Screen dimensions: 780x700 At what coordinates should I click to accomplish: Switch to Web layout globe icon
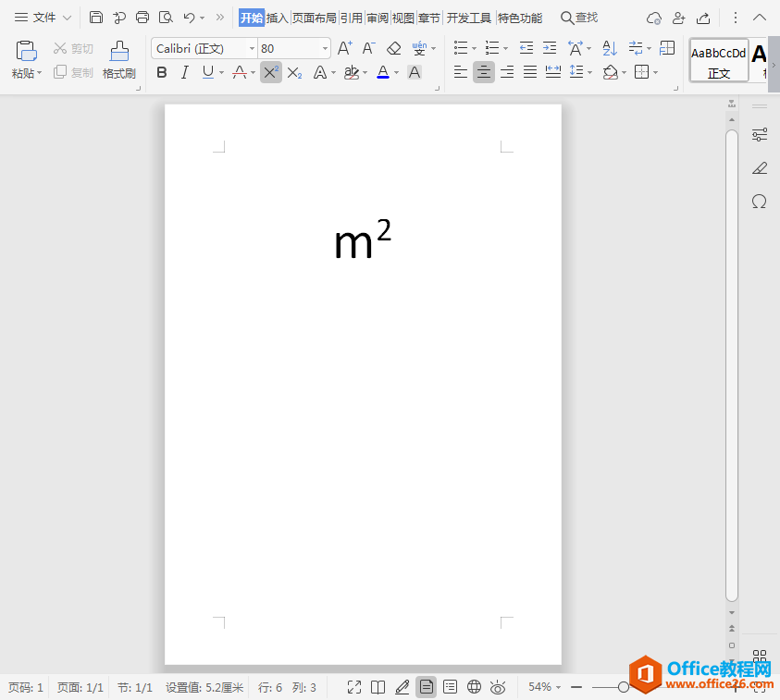[x=474, y=687]
